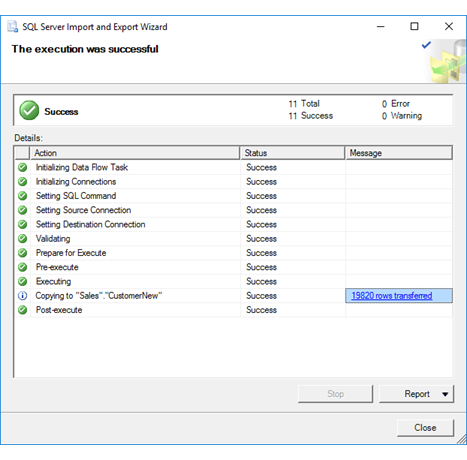Screen dimensions: 467x460
Task: Click the Success status of the Validating row
Action: pos(261,239)
